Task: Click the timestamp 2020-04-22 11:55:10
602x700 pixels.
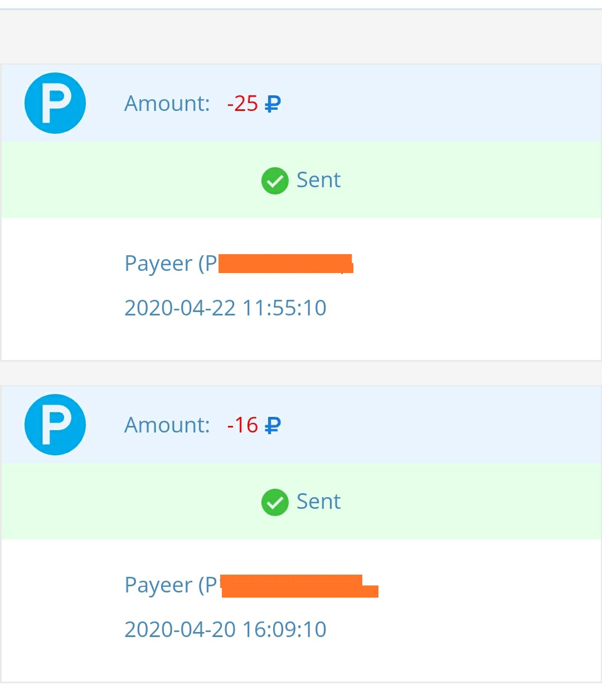Action: pos(225,308)
